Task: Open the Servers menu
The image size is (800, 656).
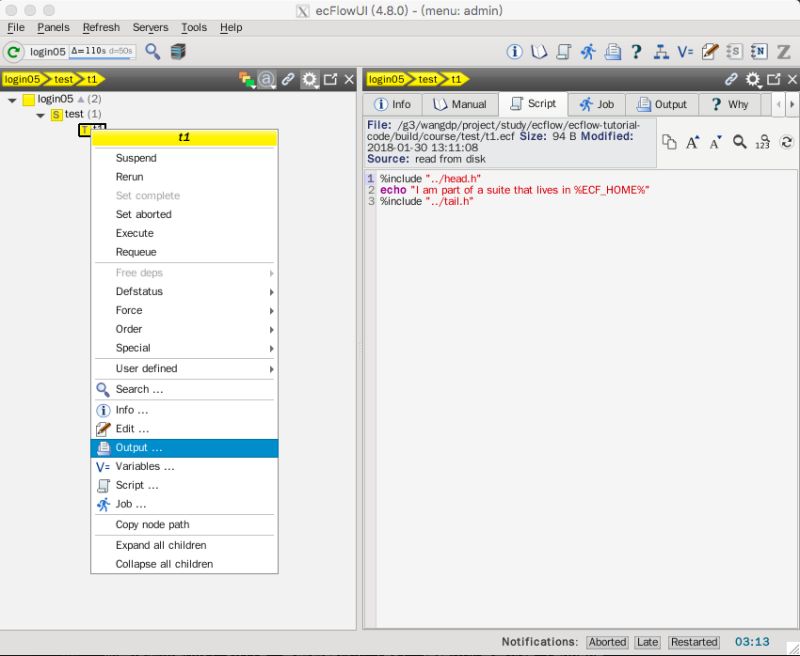Action: [150, 27]
